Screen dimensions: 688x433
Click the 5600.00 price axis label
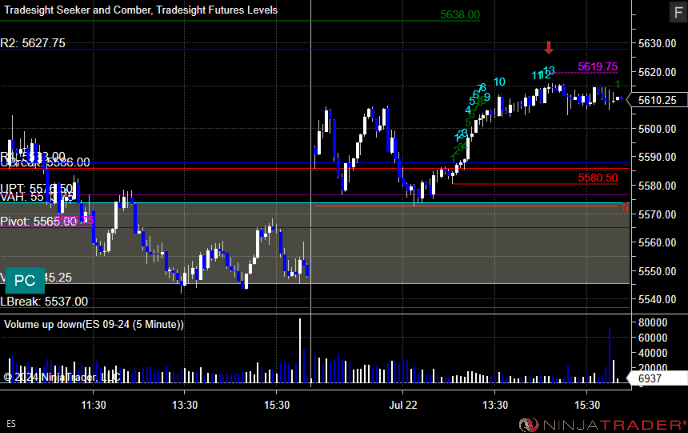(657, 129)
